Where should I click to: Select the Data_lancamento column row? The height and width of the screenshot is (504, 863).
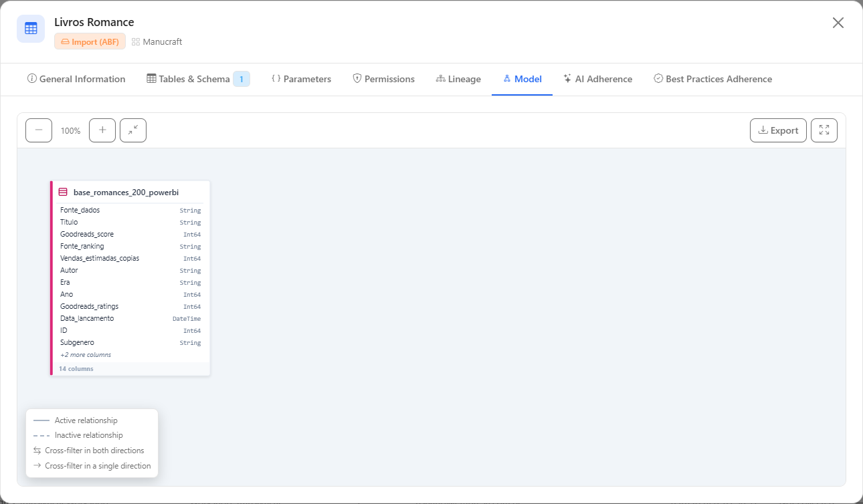(130, 318)
